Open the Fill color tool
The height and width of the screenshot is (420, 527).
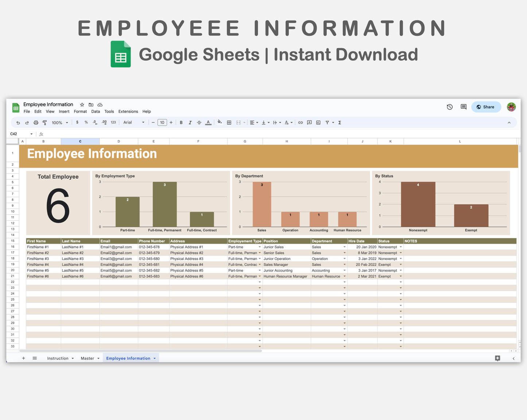(220, 122)
